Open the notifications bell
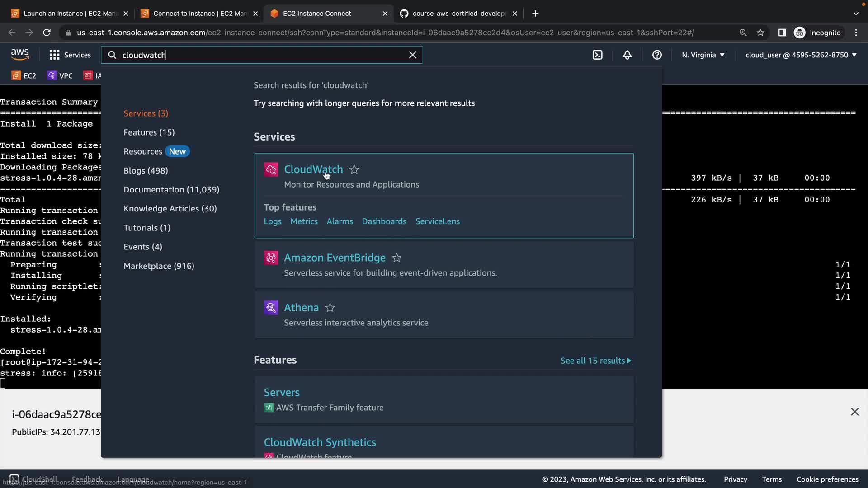The height and width of the screenshot is (488, 868). [x=627, y=55]
